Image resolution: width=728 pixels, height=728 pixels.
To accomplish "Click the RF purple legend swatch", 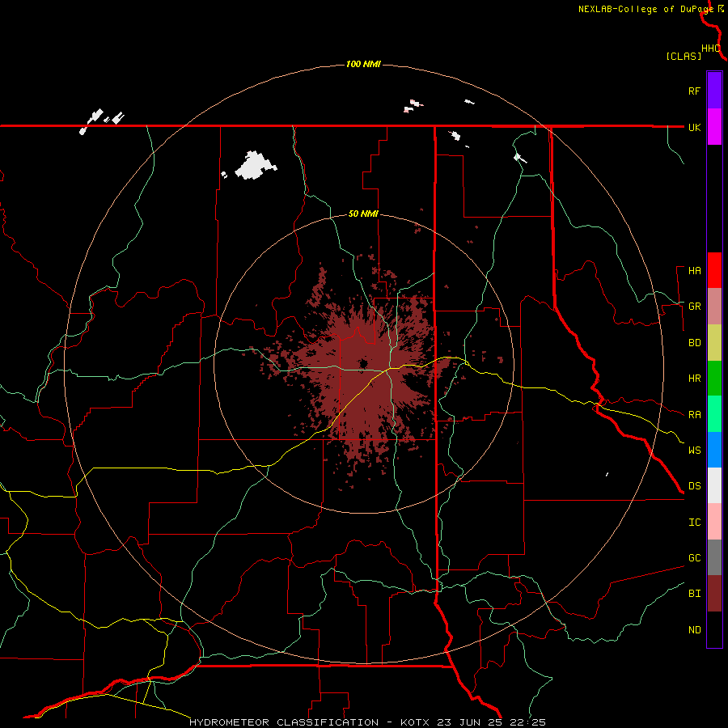I will pos(714,91).
